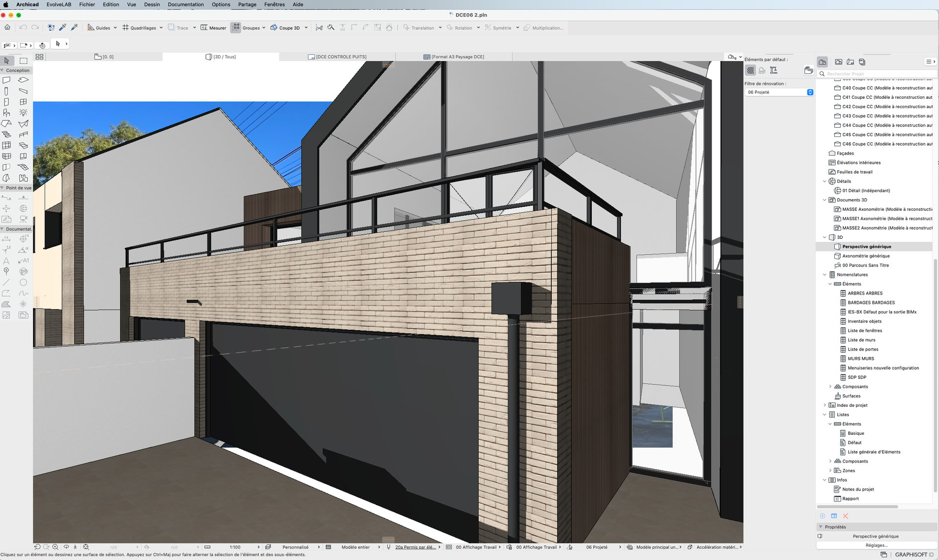Click the Eyedropper parameter pickup icon
The height and width of the screenshot is (560, 939).
(63, 28)
